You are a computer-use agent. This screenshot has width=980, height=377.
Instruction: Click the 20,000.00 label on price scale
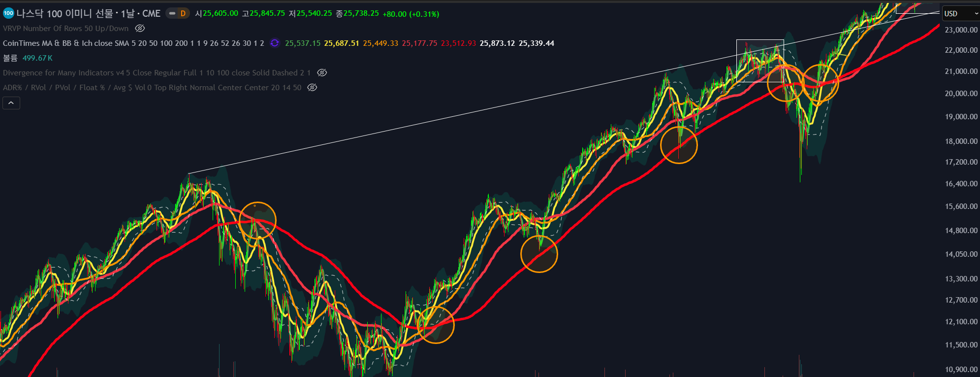pyautogui.click(x=961, y=94)
